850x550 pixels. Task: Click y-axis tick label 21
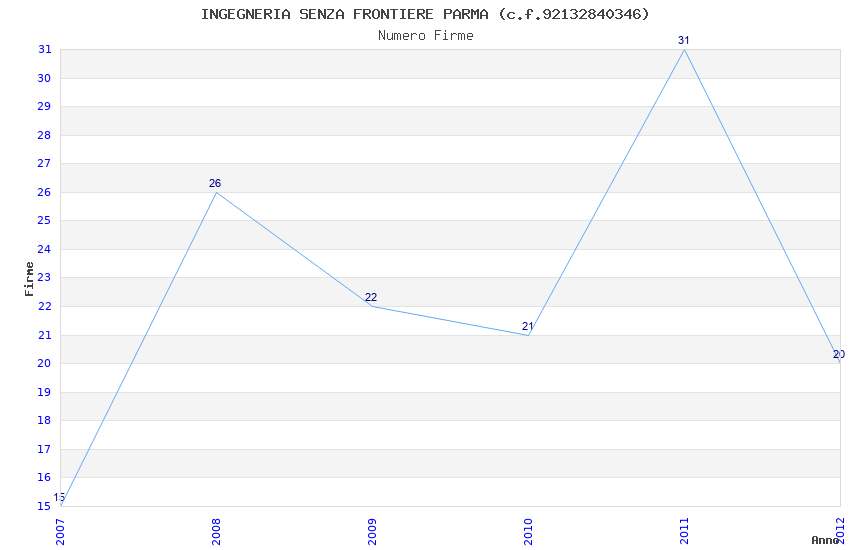[x=44, y=335]
